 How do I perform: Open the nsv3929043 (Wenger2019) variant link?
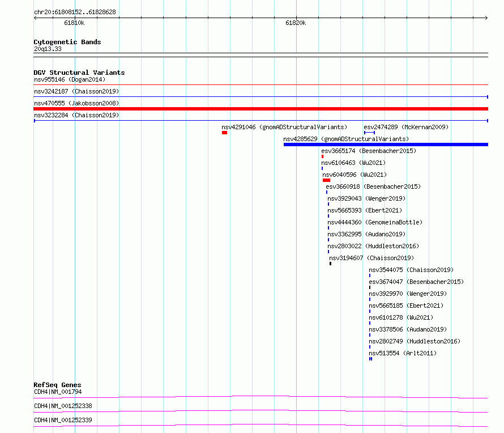[x=366, y=198]
